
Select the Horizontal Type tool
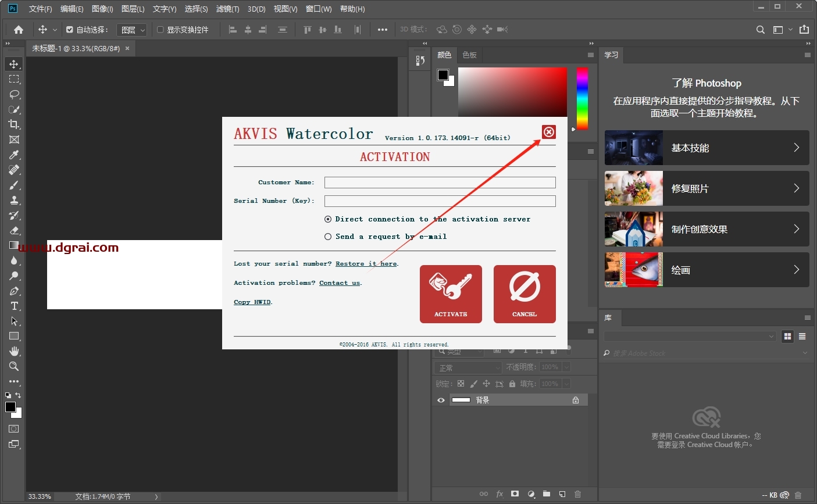click(x=14, y=306)
